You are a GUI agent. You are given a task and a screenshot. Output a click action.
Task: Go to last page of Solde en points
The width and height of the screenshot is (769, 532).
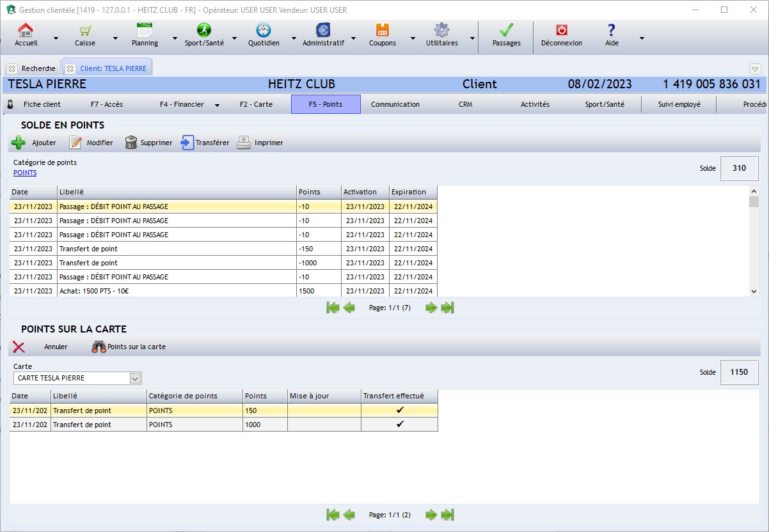pos(448,308)
